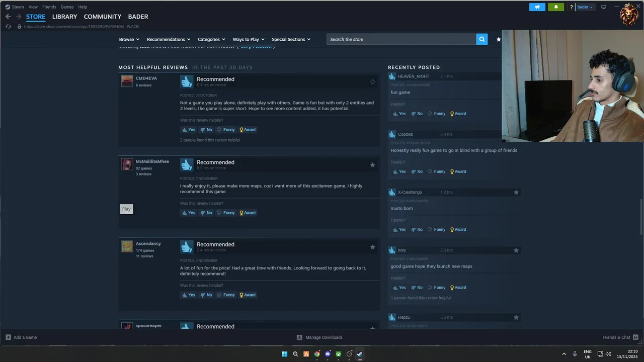Show hidden system tray icons

click(563, 354)
